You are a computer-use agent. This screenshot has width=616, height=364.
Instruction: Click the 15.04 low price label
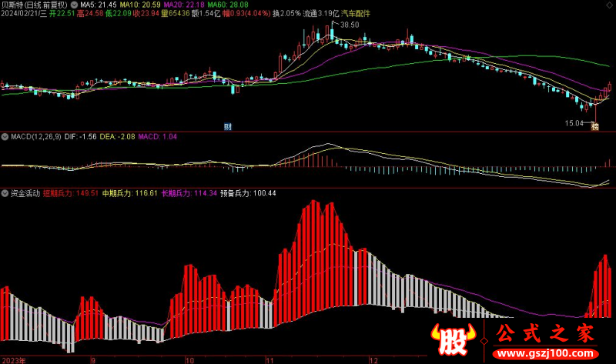[574, 122]
